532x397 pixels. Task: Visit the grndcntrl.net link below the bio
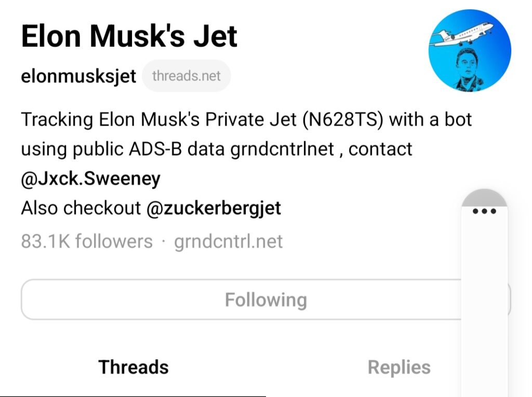coord(228,241)
